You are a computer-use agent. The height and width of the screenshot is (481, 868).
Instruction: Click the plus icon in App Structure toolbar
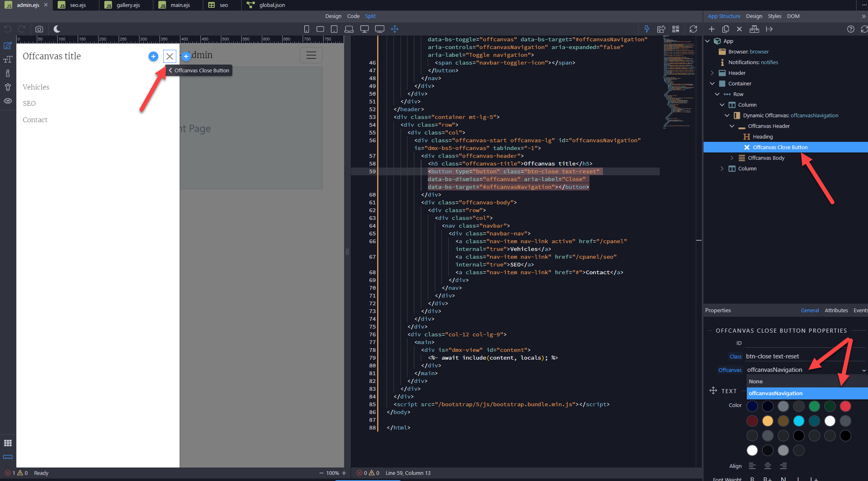point(712,29)
